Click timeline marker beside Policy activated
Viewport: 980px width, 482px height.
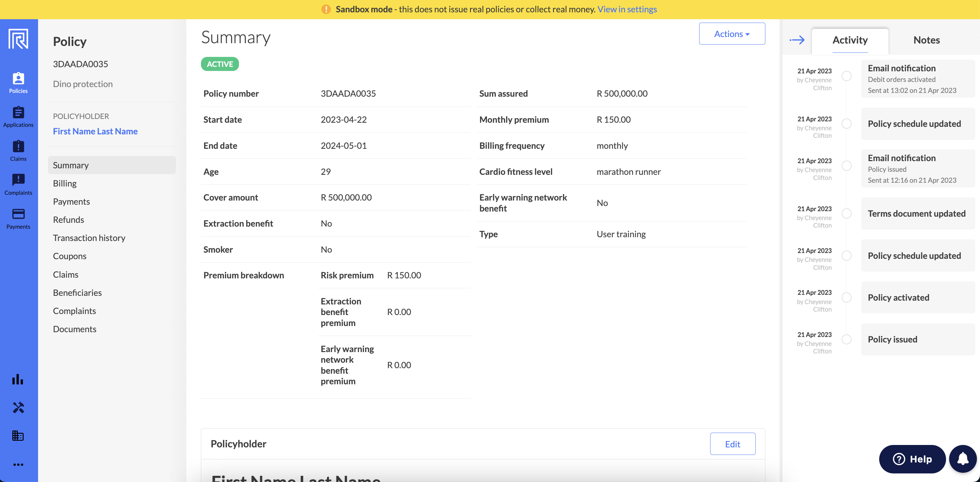847,298
